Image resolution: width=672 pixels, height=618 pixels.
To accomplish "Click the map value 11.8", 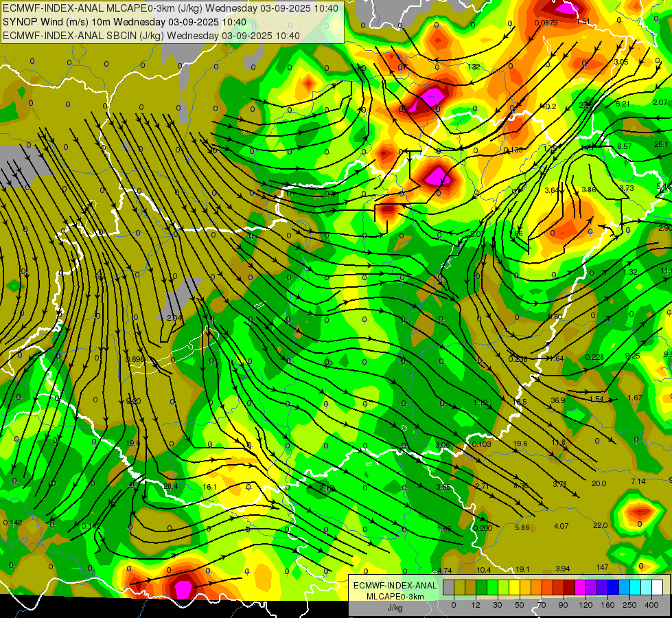I will click(x=559, y=443).
